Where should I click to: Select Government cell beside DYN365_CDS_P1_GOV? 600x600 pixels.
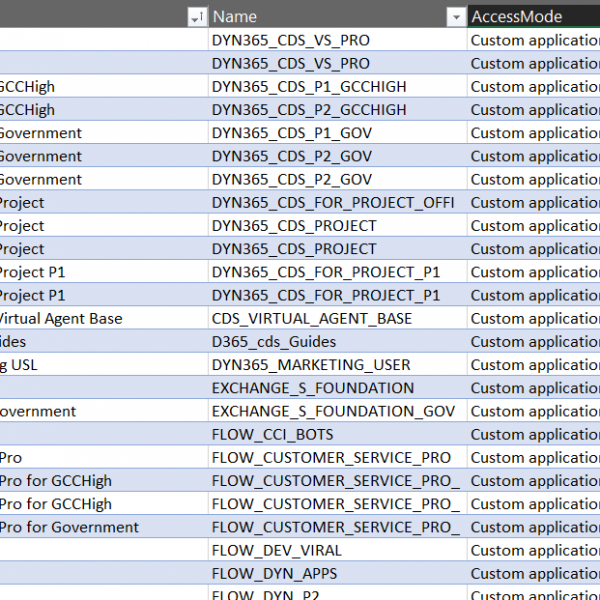tap(104, 133)
